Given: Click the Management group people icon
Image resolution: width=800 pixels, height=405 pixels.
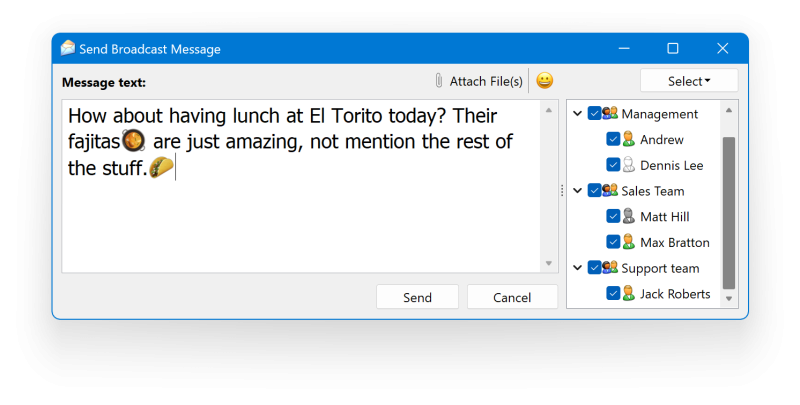Looking at the screenshot, I should coord(610,113).
